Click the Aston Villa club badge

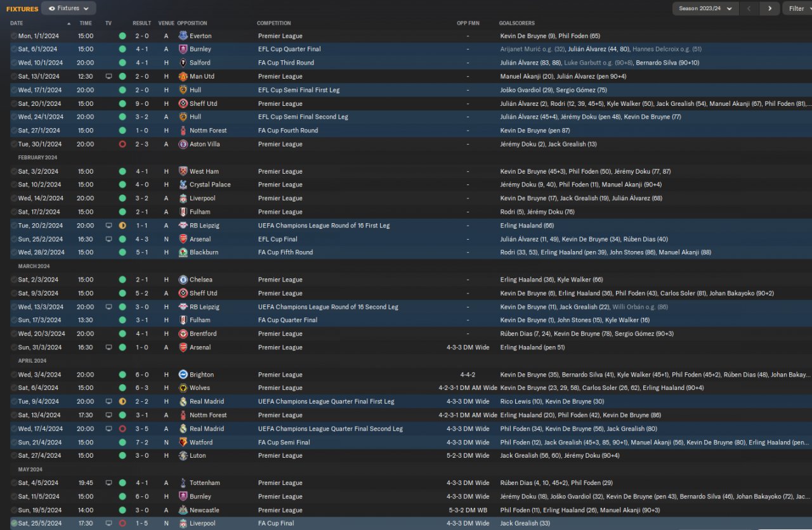(x=183, y=144)
